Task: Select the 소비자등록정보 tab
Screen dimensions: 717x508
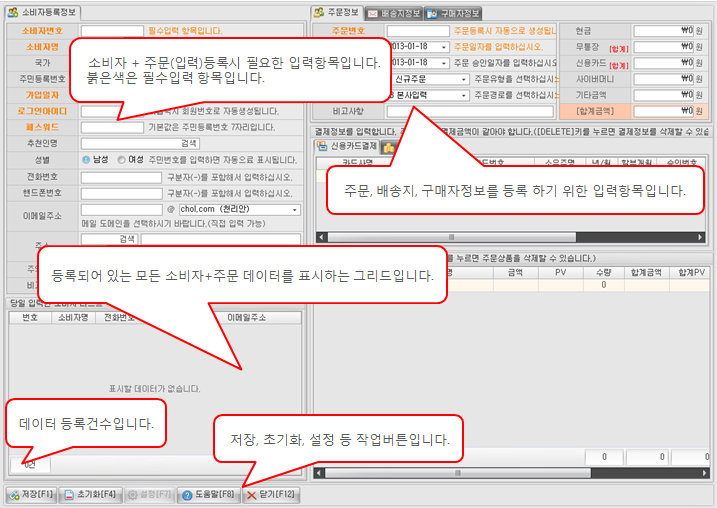Action: coord(42,12)
